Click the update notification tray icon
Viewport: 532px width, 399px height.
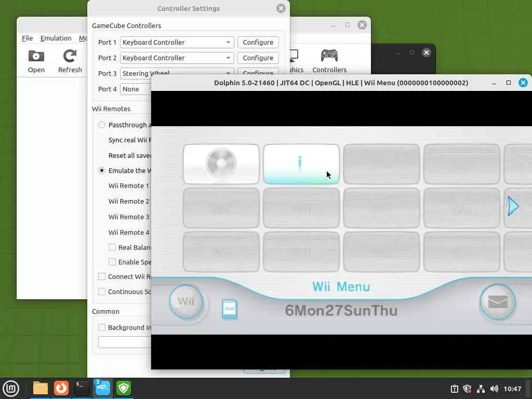click(x=454, y=389)
